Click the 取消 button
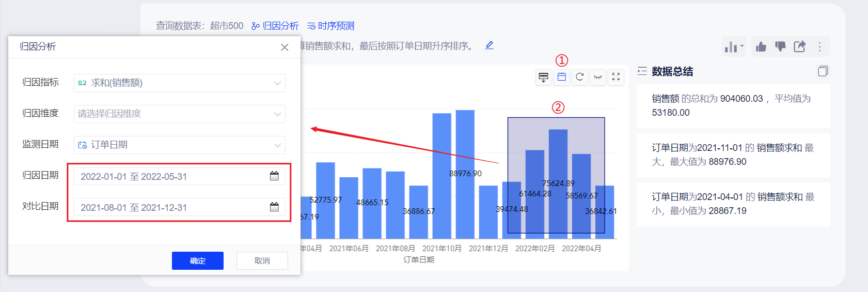This screenshot has width=868, height=292. (x=262, y=261)
